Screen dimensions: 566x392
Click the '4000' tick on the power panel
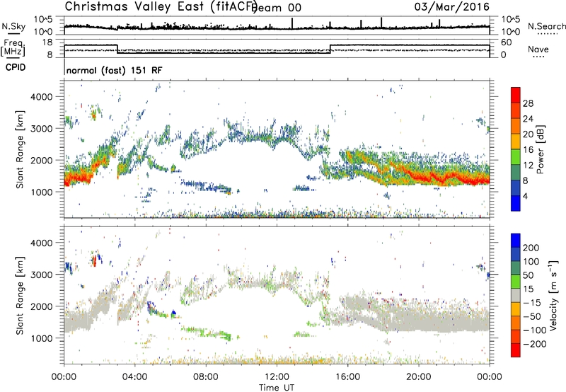point(41,97)
